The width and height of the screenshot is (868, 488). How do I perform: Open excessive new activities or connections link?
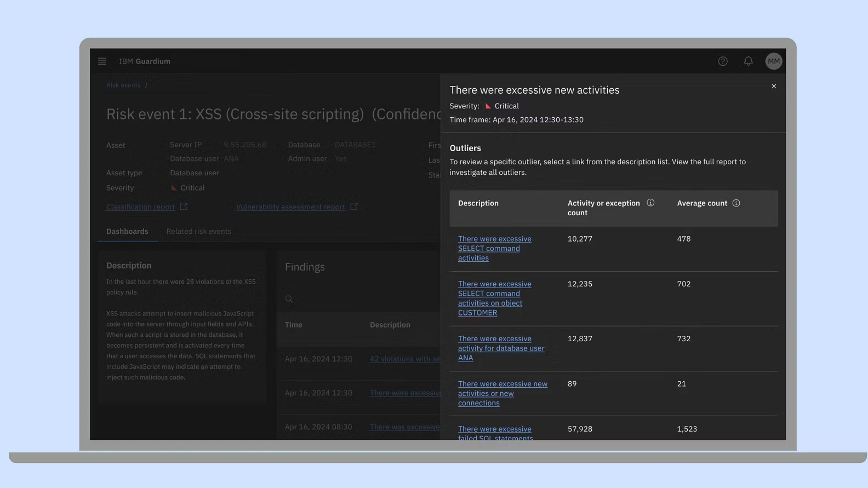(x=502, y=393)
